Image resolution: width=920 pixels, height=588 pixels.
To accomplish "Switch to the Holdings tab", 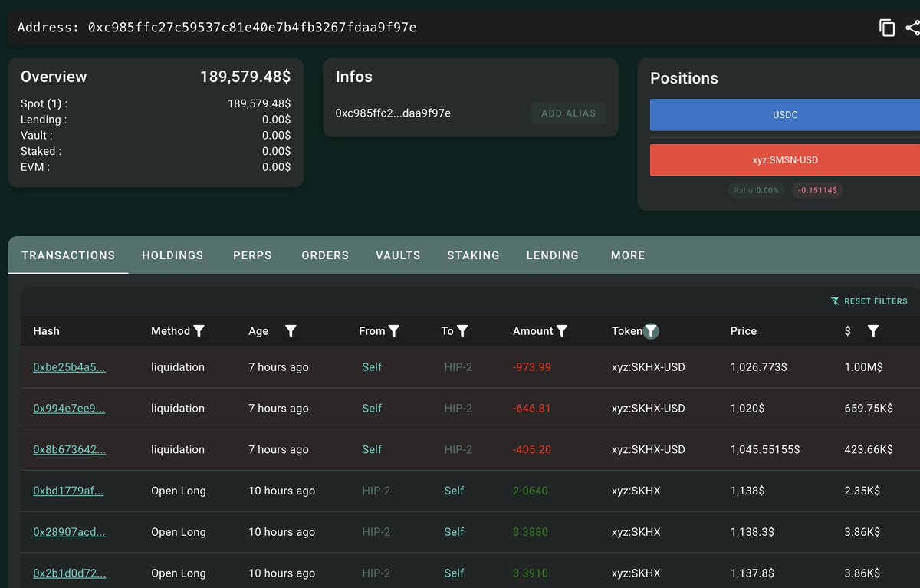I will pos(172,255).
